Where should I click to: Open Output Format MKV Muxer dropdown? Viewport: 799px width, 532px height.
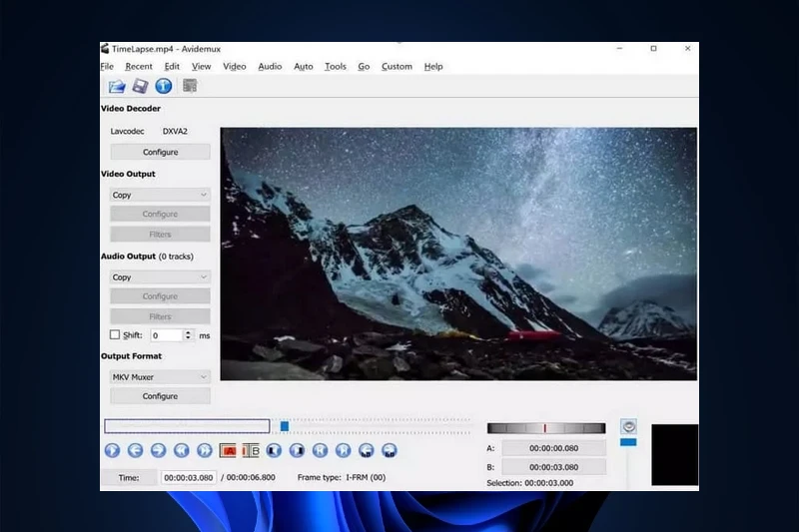click(x=160, y=377)
